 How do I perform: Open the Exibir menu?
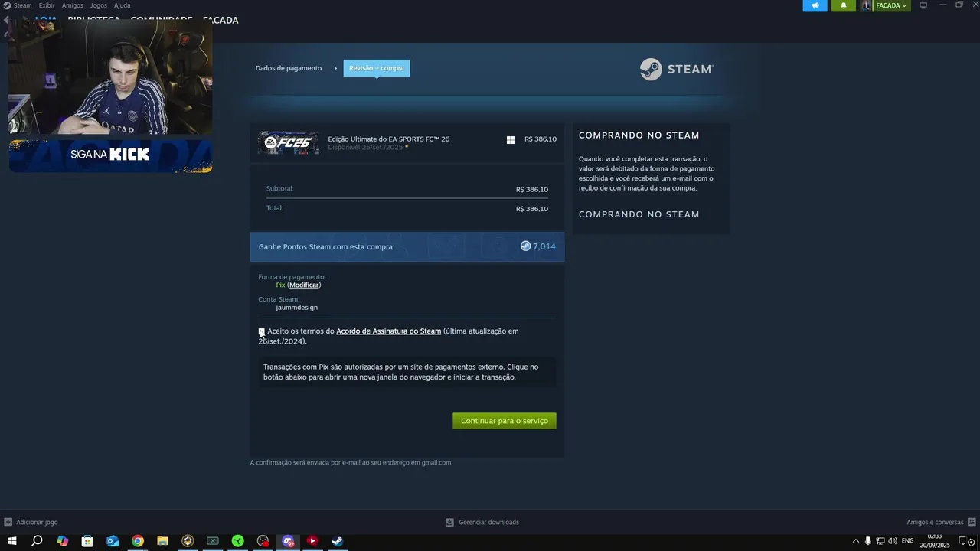[47, 5]
